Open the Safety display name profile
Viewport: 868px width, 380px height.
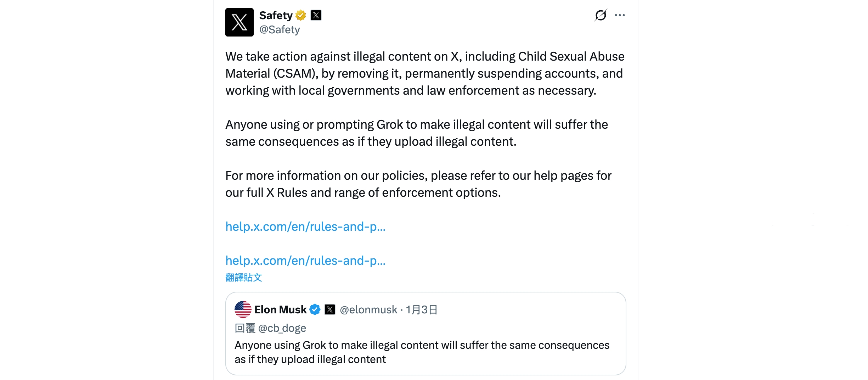pyautogui.click(x=276, y=15)
